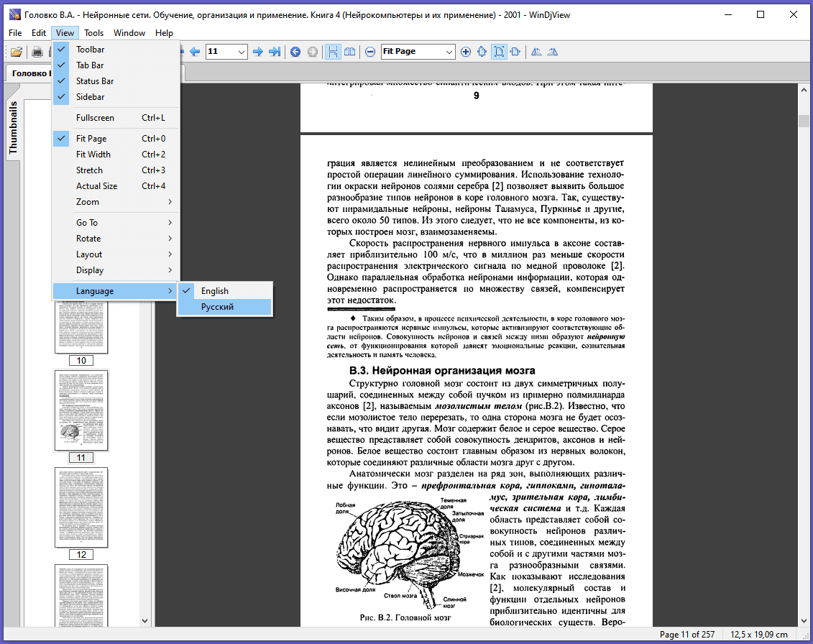This screenshot has width=813, height=644.
Task: Select facing pages layout icon
Action: (x=350, y=52)
